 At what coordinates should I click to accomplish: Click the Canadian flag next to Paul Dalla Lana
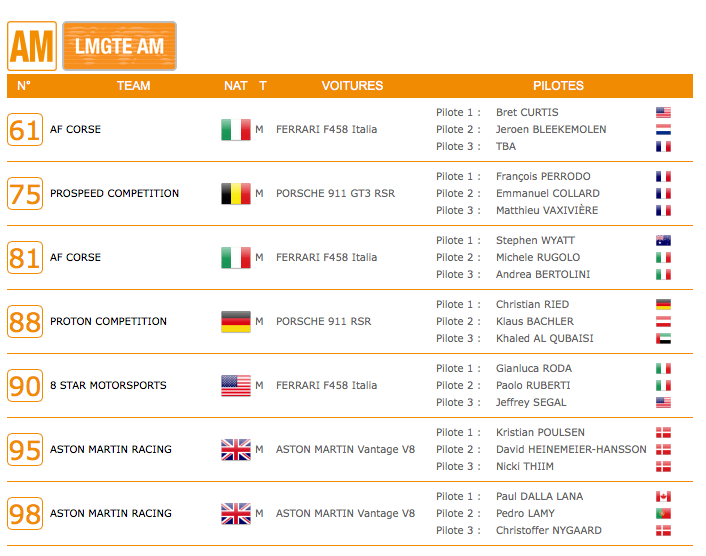click(663, 497)
